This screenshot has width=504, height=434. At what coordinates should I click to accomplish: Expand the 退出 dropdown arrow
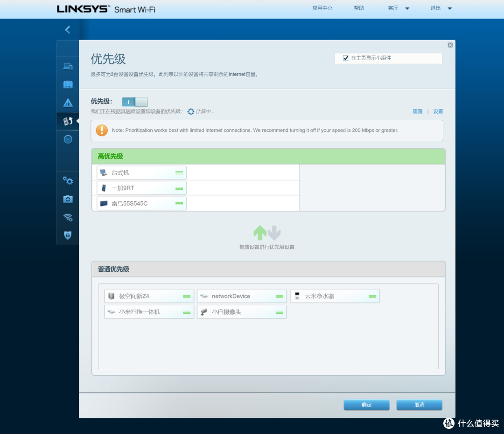click(x=450, y=8)
